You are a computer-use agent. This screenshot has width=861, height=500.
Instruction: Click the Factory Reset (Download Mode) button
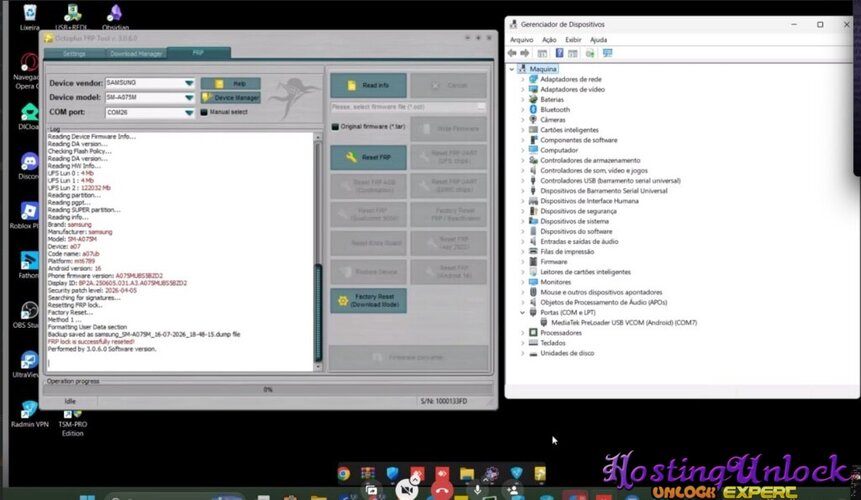click(x=368, y=301)
